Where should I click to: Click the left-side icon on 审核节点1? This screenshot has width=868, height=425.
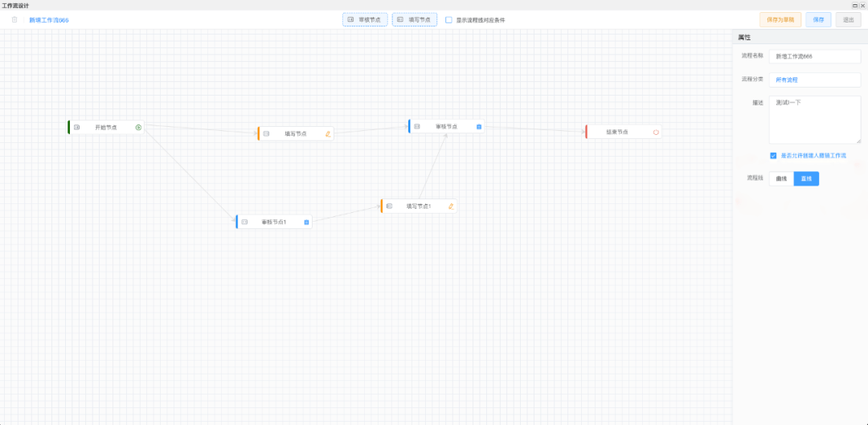point(245,222)
